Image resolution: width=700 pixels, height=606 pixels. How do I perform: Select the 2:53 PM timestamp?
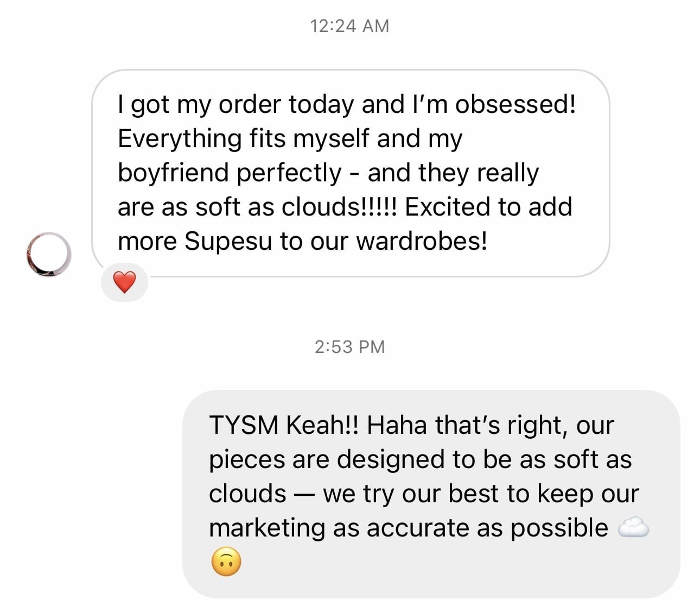click(x=349, y=346)
